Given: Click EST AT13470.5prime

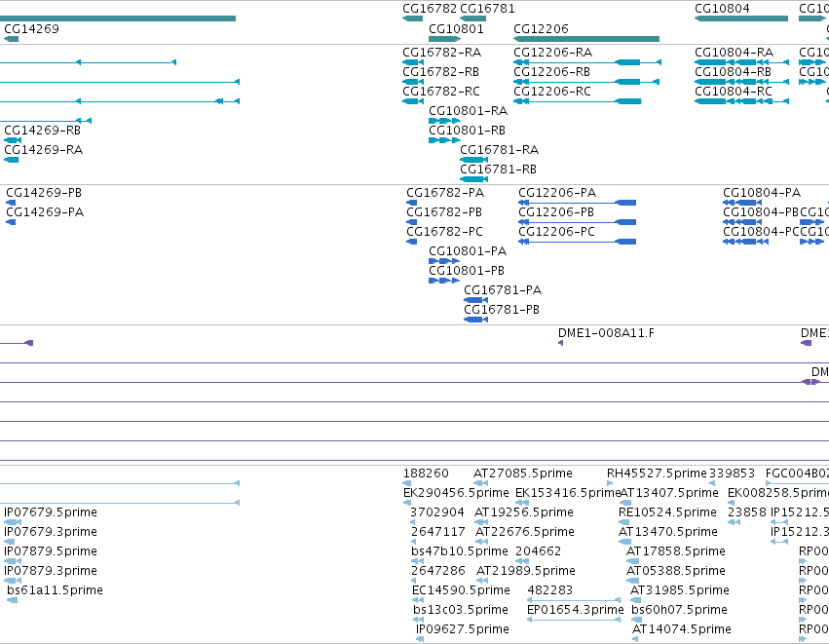Looking at the screenshot, I should pos(668,532).
